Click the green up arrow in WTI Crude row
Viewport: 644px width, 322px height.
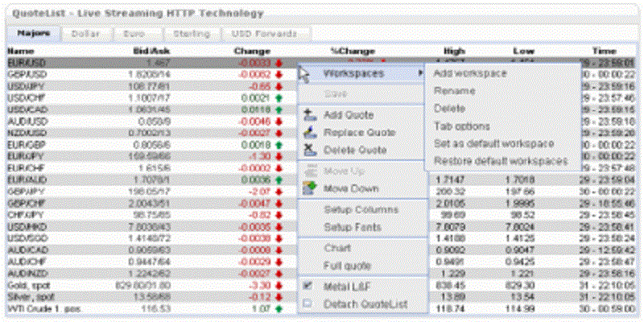click(x=278, y=308)
